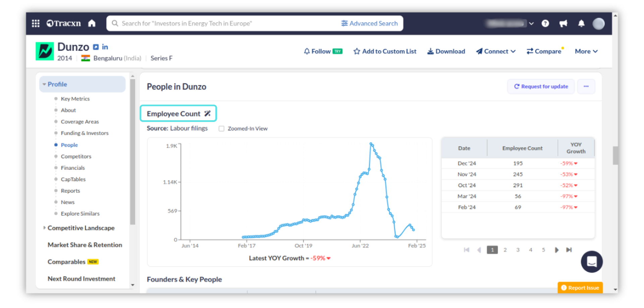The height and width of the screenshot is (308, 644).
Task: Click the Request for update button
Action: (x=541, y=86)
